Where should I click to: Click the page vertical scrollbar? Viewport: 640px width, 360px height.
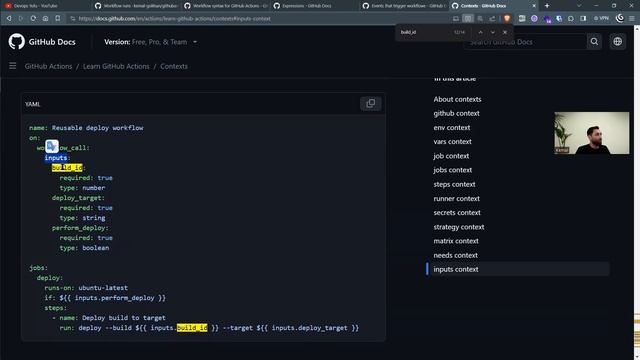[637, 192]
